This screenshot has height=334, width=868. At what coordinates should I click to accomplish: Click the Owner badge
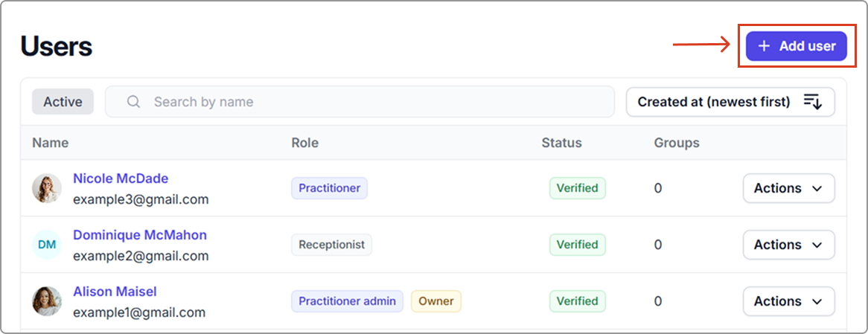point(436,301)
